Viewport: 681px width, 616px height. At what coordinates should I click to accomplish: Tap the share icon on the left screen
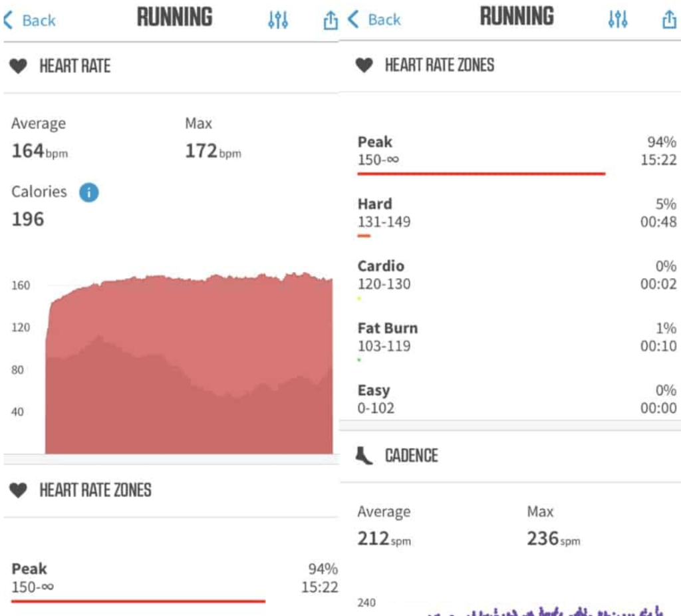tap(330, 20)
